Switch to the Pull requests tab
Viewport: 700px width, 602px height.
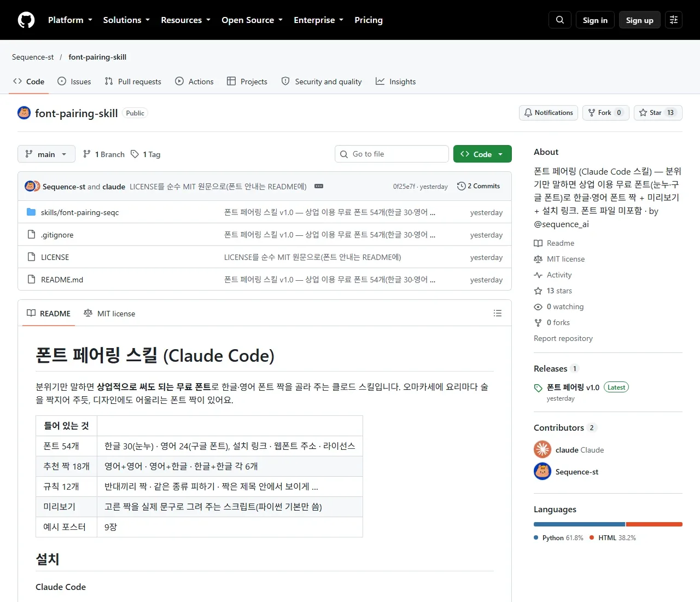pyautogui.click(x=133, y=82)
